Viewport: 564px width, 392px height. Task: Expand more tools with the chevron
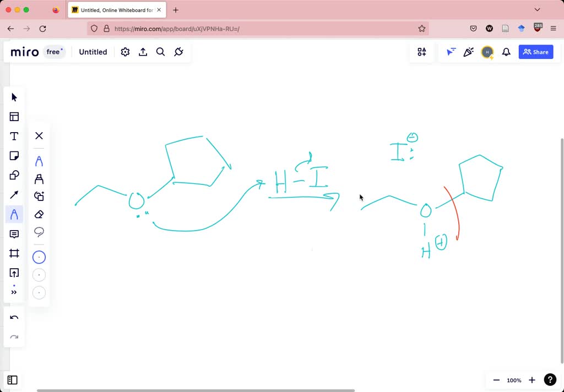coord(14,292)
